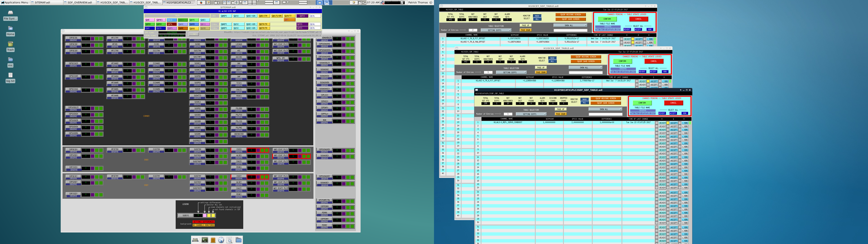Check MON box for H1:ASC-X_TR_A_PIT_OFFSET row
868x244 pixels.
tap(660, 81)
